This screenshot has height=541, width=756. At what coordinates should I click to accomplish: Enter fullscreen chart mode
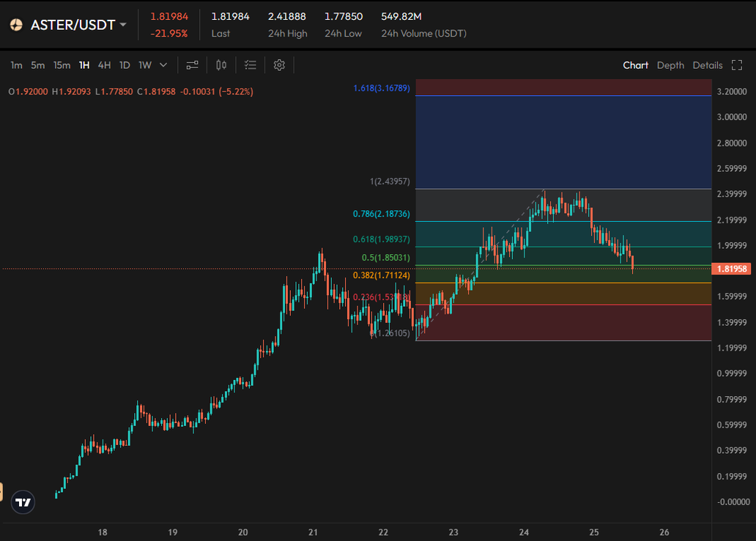(737, 65)
